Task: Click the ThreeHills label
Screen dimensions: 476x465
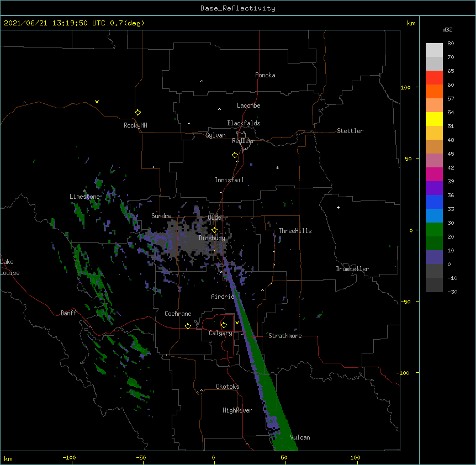Action: [295, 231]
